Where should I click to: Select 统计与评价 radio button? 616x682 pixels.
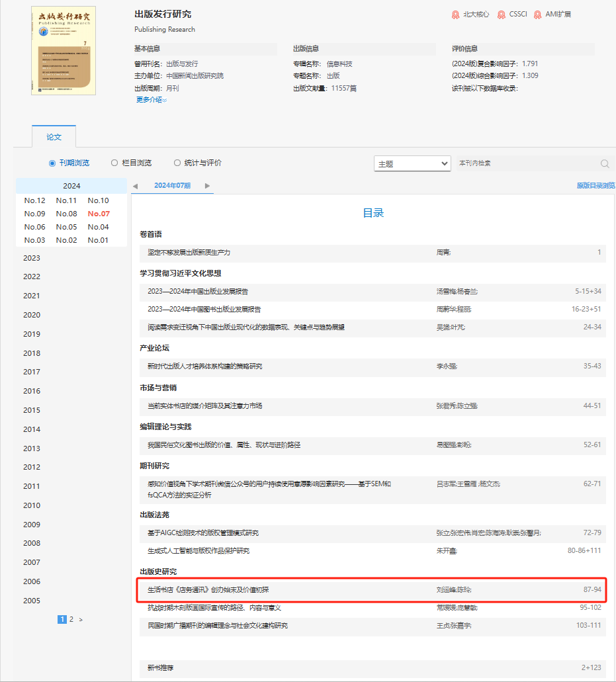coord(177,163)
